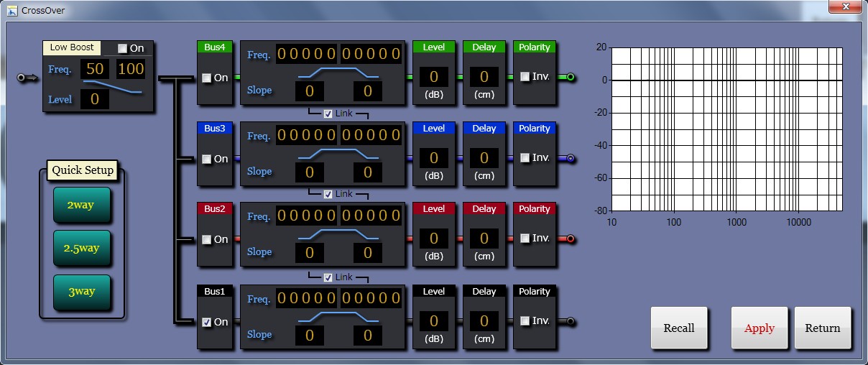Click the green Bus4 output connector
The height and width of the screenshot is (365, 868).
pyautogui.click(x=571, y=77)
